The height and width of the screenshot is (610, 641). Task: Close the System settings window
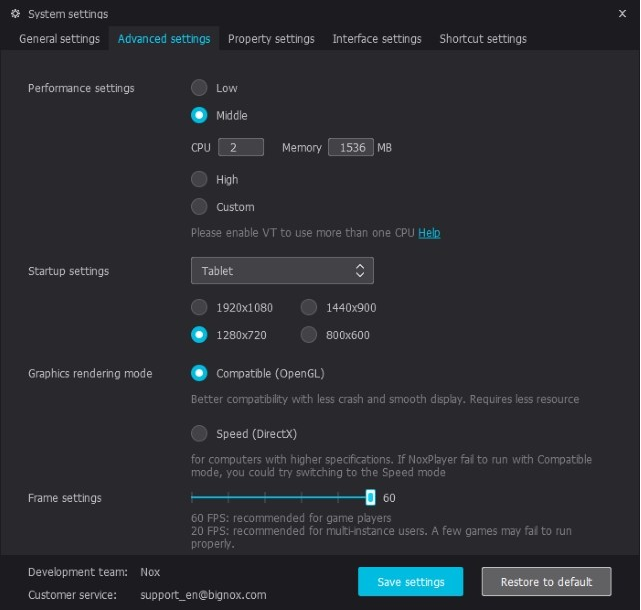pos(623,13)
